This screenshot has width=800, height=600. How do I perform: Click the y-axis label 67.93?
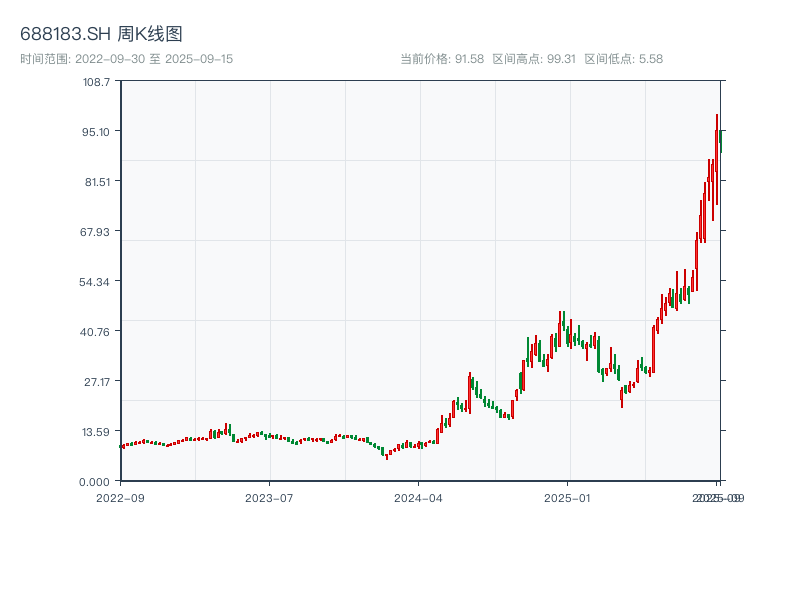pos(94,232)
